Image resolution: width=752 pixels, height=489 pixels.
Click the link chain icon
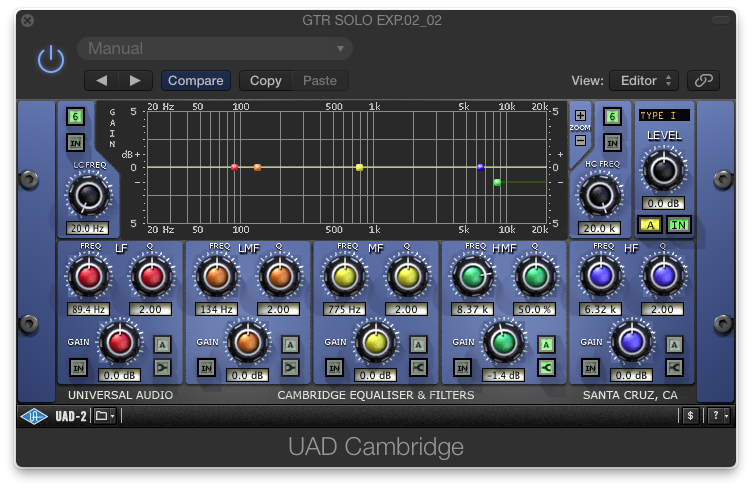click(x=704, y=81)
